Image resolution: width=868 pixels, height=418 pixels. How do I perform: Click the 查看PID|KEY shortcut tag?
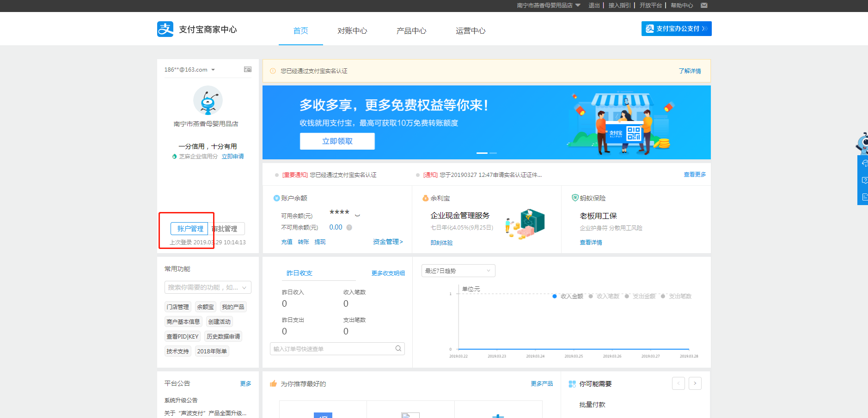(183, 336)
